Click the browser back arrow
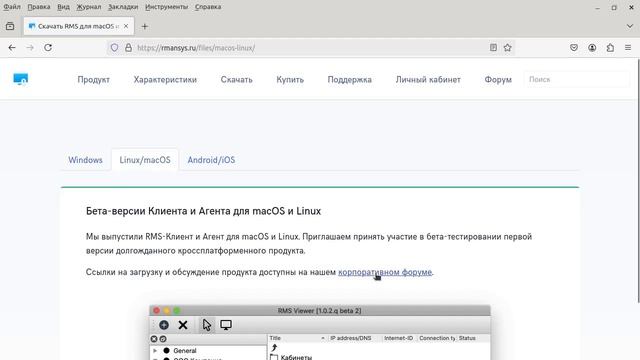640x360 pixels. (x=12, y=48)
